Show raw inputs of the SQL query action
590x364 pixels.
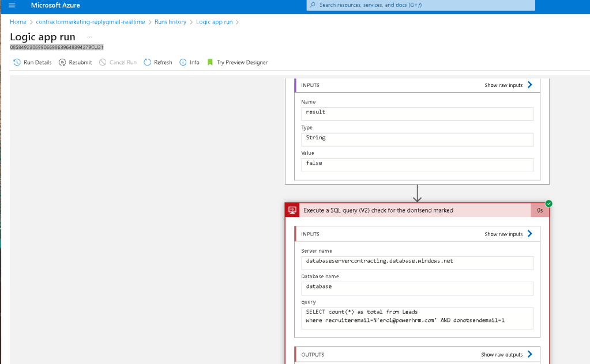click(503, 234)
